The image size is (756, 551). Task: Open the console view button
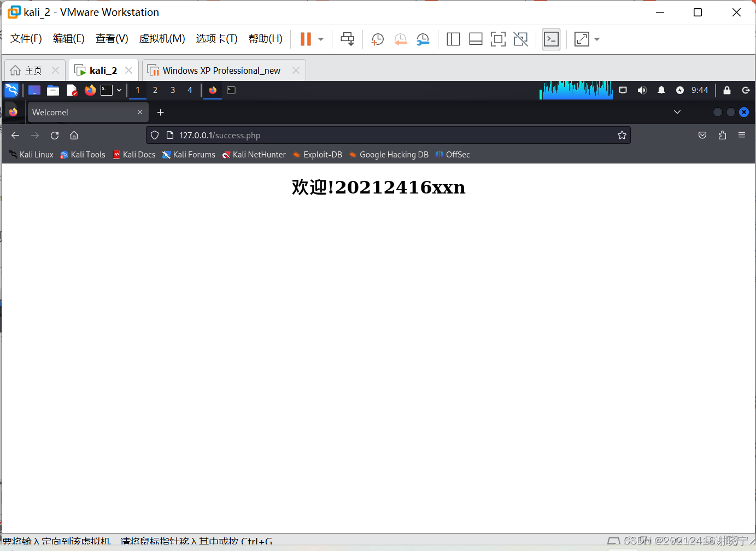pyautogui.click(x=551, y=39)
